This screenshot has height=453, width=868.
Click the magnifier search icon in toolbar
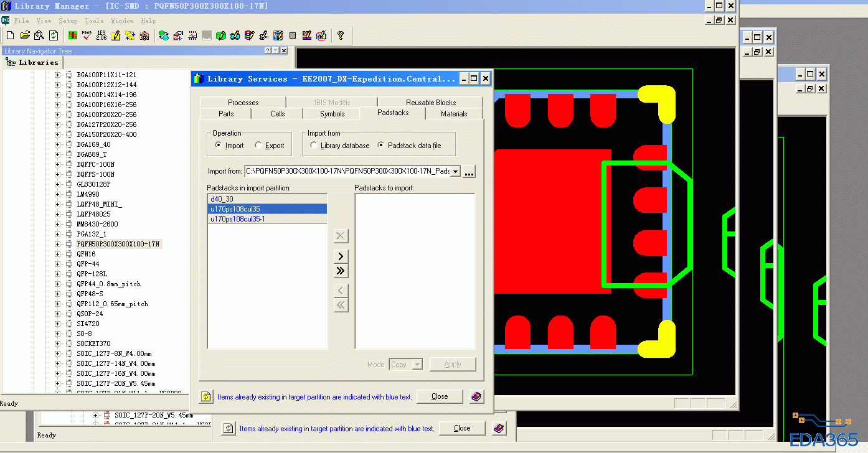(x=39, y=35)
